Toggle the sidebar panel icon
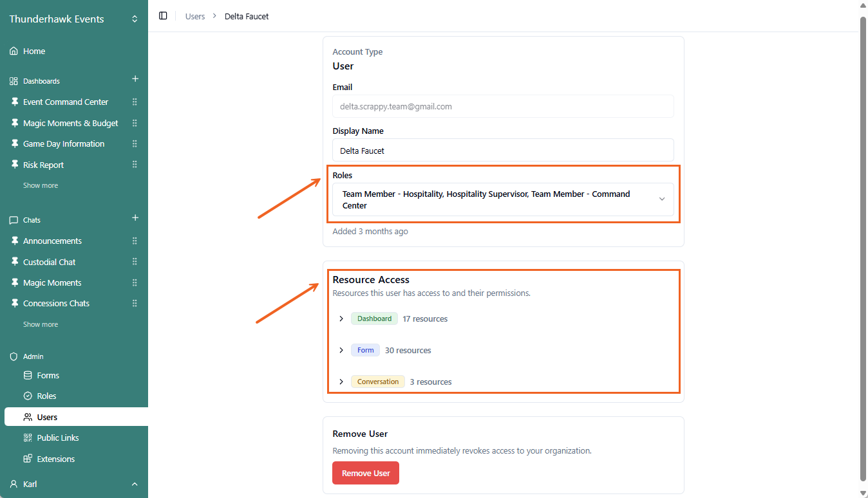 pos(163,16)
